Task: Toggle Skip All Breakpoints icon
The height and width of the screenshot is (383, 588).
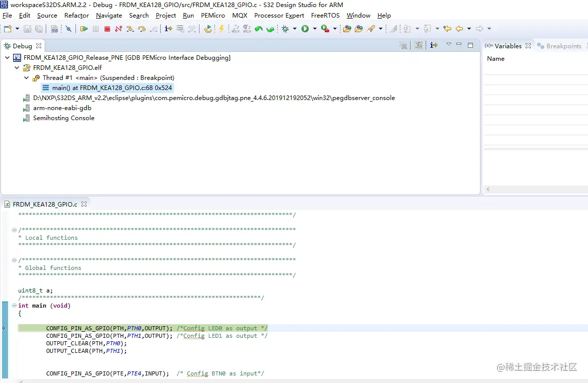Action: point(68,29)
